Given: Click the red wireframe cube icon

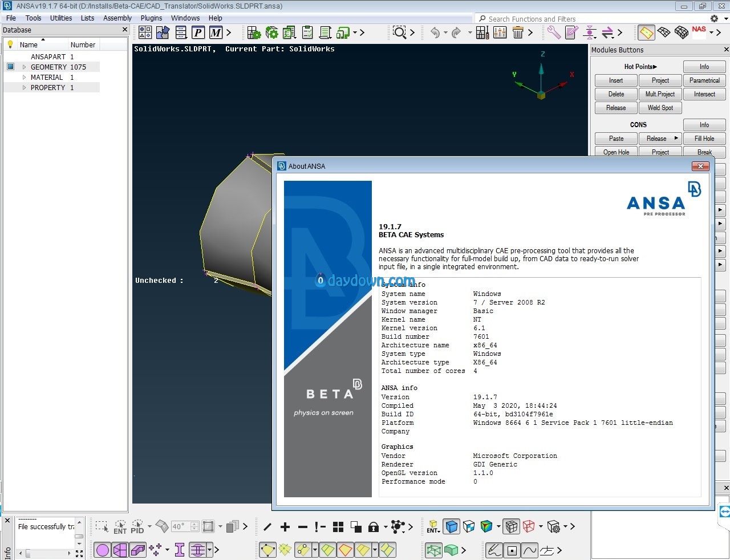Looking at the screenshot, I should click(x=529, y=527).
